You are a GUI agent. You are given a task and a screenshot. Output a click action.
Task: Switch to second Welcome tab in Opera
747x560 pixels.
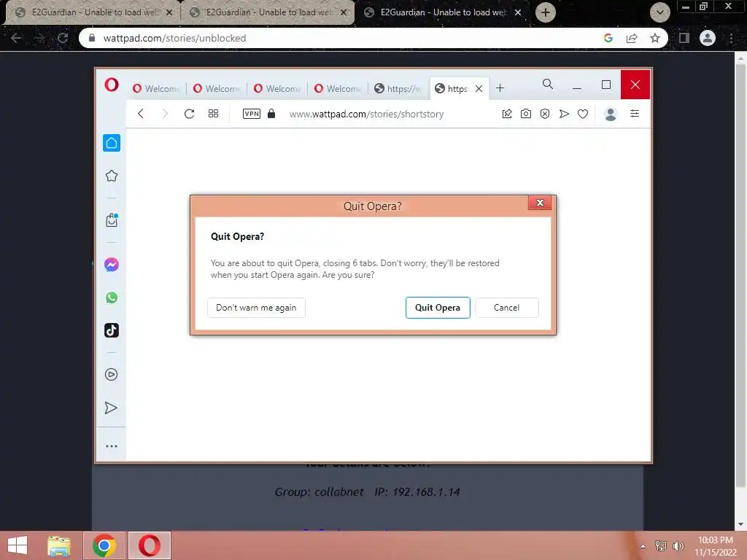point(217,88)
